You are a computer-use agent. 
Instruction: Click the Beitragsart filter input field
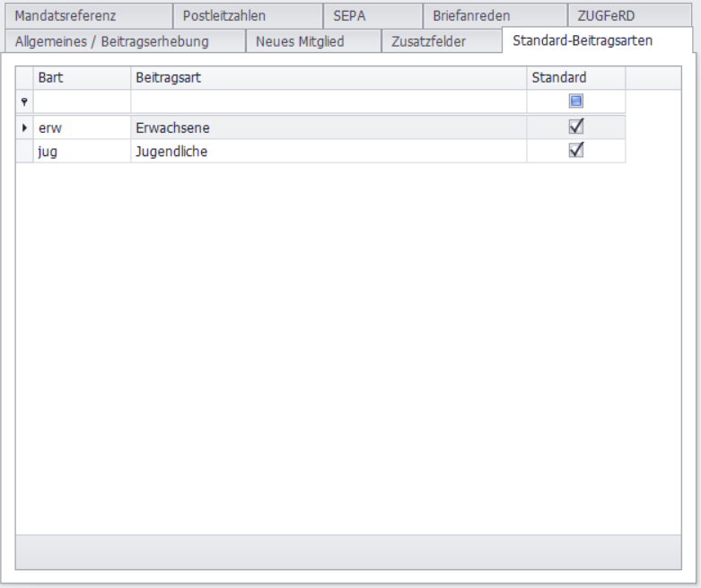point(328,102)
